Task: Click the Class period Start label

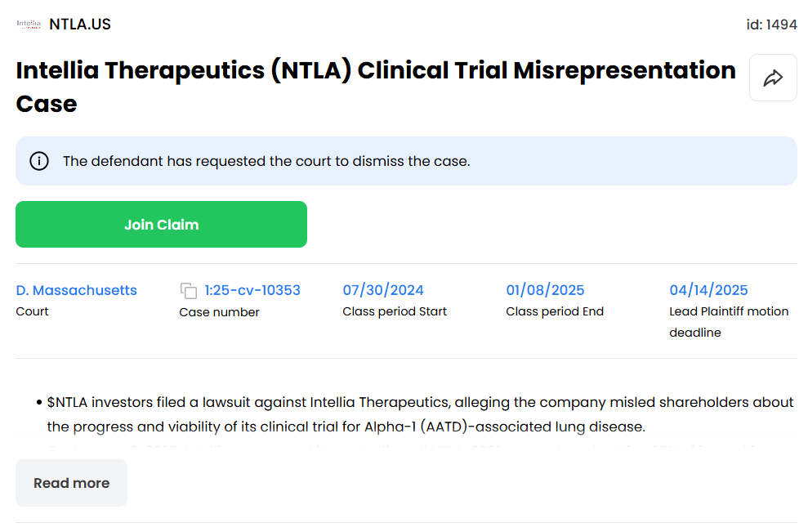Action: pos(395,311)
